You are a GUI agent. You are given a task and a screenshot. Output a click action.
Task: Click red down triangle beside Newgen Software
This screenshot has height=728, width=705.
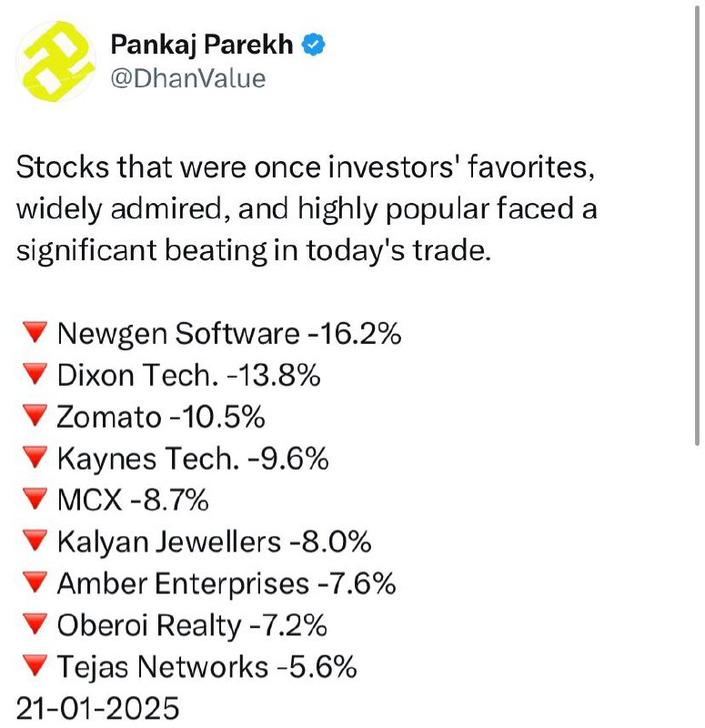(35, 332)
